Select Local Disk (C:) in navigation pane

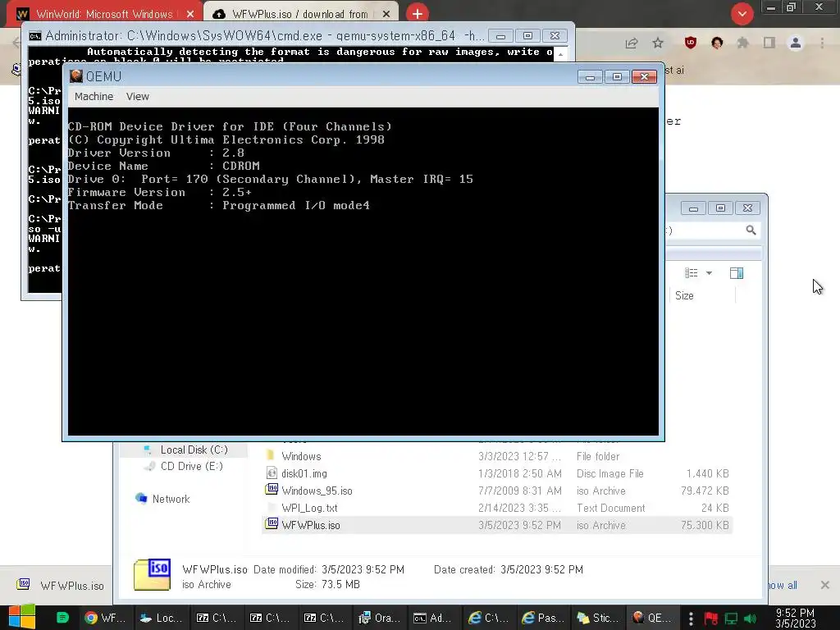[x=194, y=450]
